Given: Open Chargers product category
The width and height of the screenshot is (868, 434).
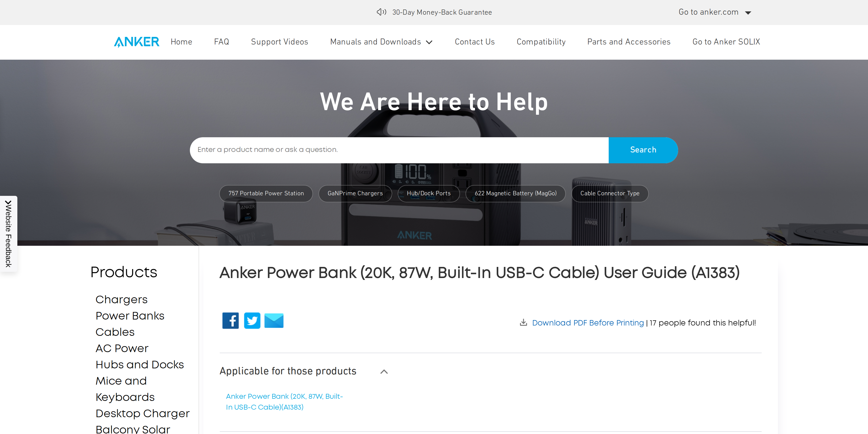Looking at the screenshot, I should [121, 299].
